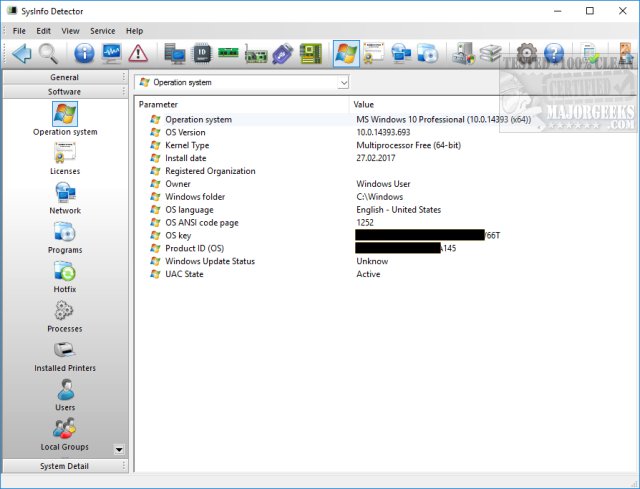Open Network in the sidebar
The height and width of the screenshot is (489, 640).
coord(65,198)
